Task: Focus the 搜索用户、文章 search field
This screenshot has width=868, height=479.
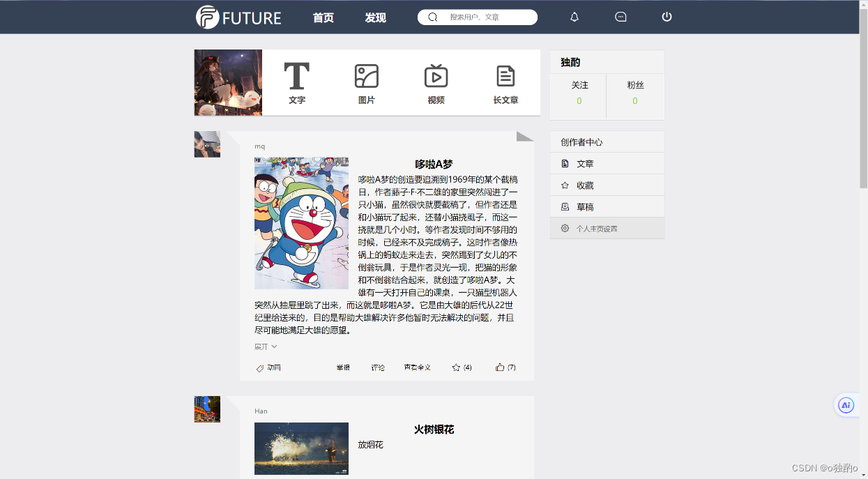Action: click(478, 17)
